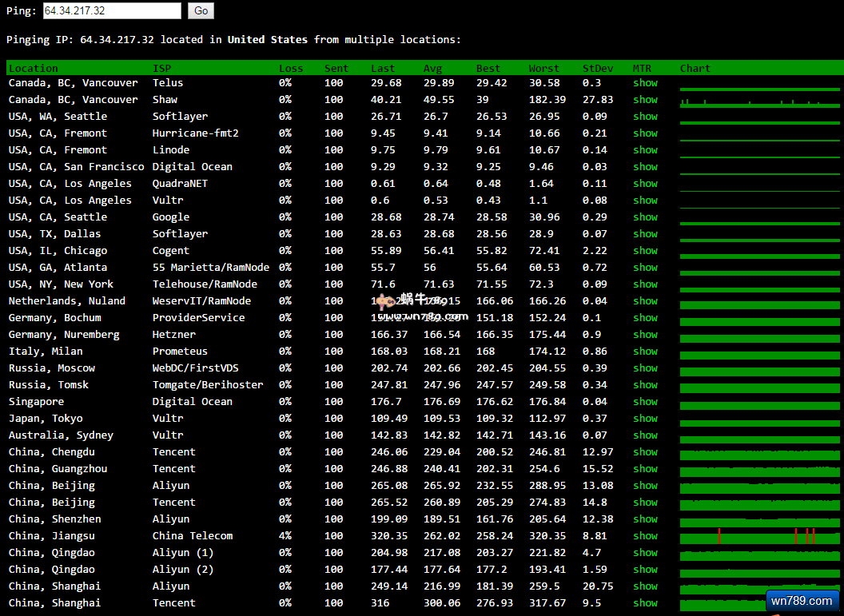Click the Jiangsu China Telecom latency chart

tap(759, 536)
